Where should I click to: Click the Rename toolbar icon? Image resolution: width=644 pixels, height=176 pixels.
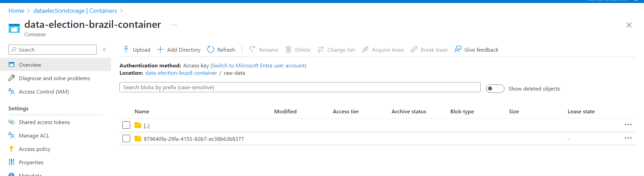coord(252,50)
